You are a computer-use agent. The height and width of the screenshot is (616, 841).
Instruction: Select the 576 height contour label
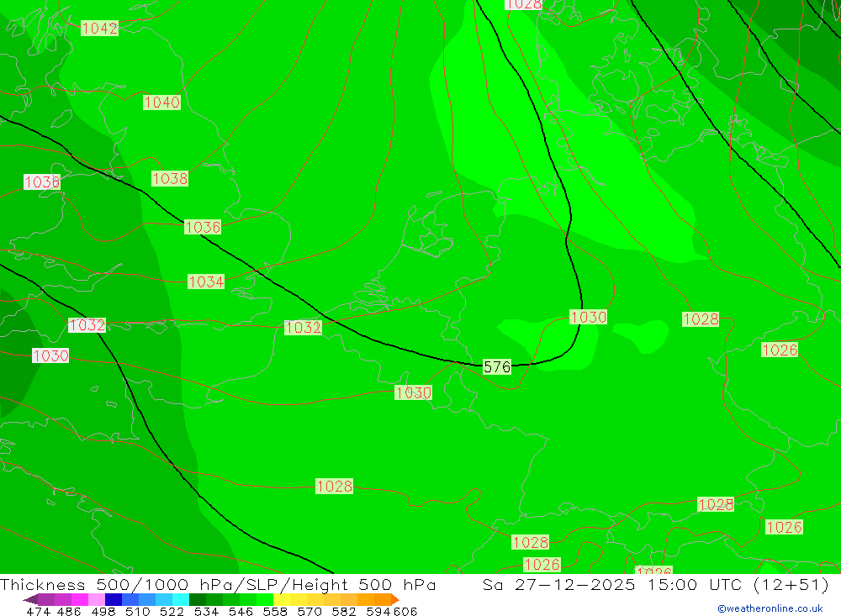pos(497,366)
